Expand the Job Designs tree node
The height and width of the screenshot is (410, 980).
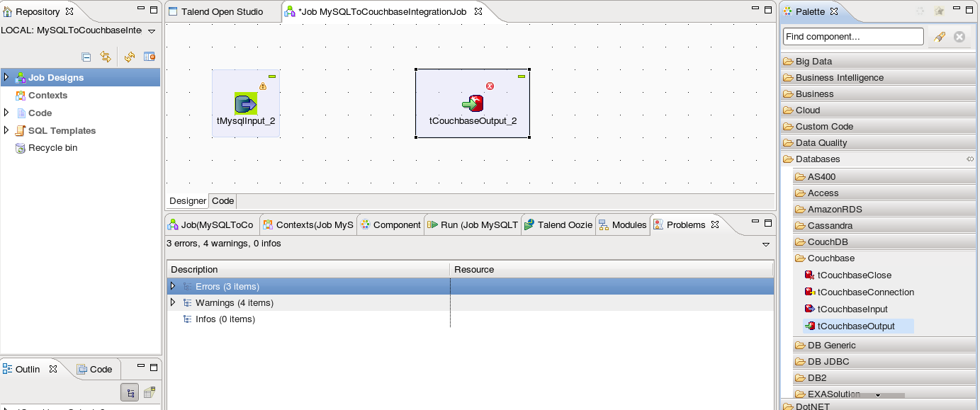[6, 77]
